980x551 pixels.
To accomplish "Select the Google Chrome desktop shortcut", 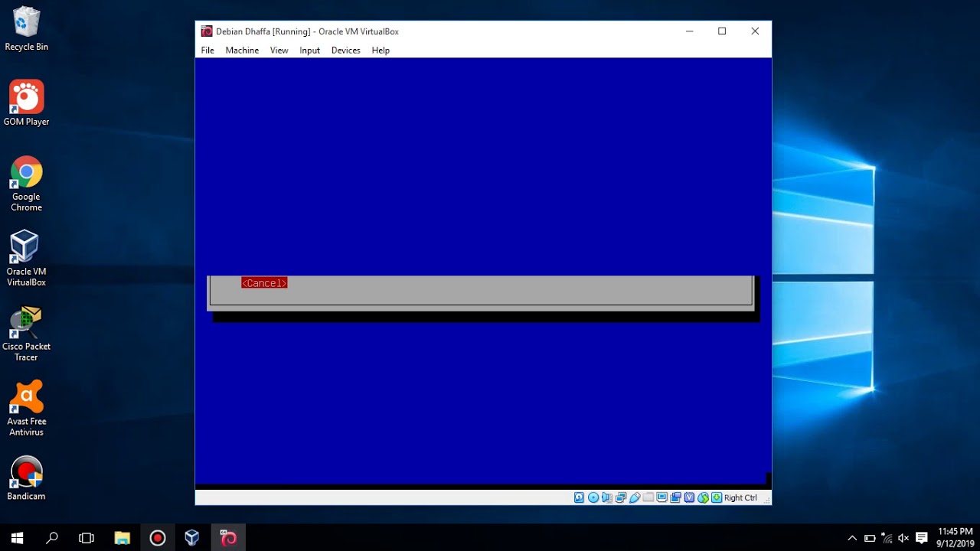I will [26, 184].
